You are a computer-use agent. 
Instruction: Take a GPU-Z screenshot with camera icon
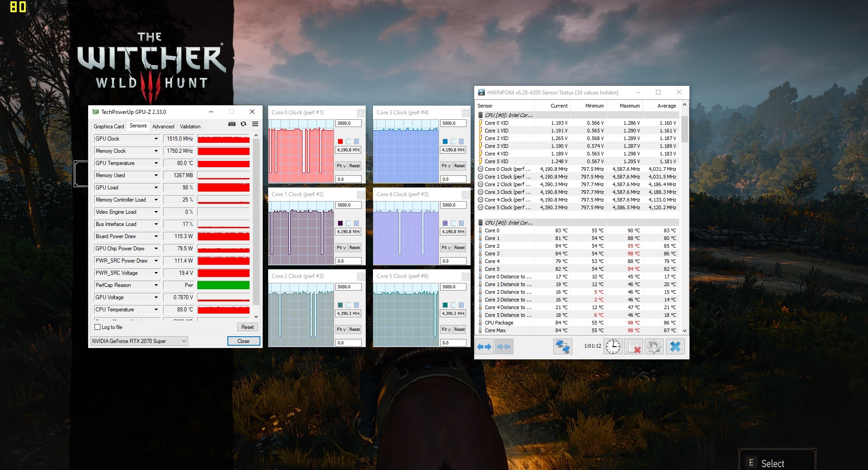[x=232, y=124]
